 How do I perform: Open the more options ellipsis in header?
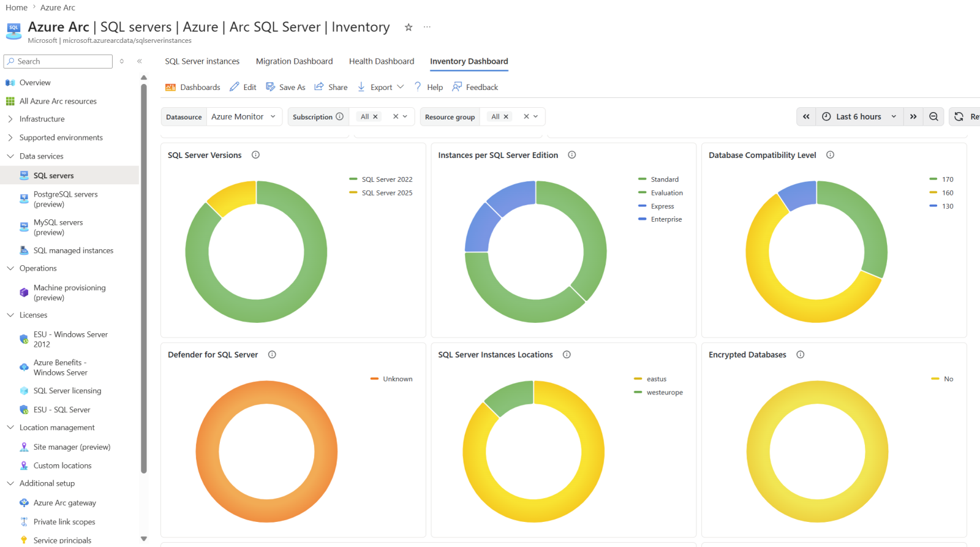[427, 27]
